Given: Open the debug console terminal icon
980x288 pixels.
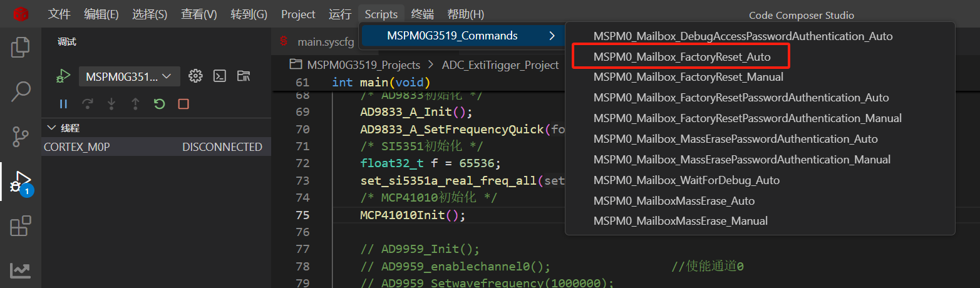Looking at the screenshot, I should 220,76.
